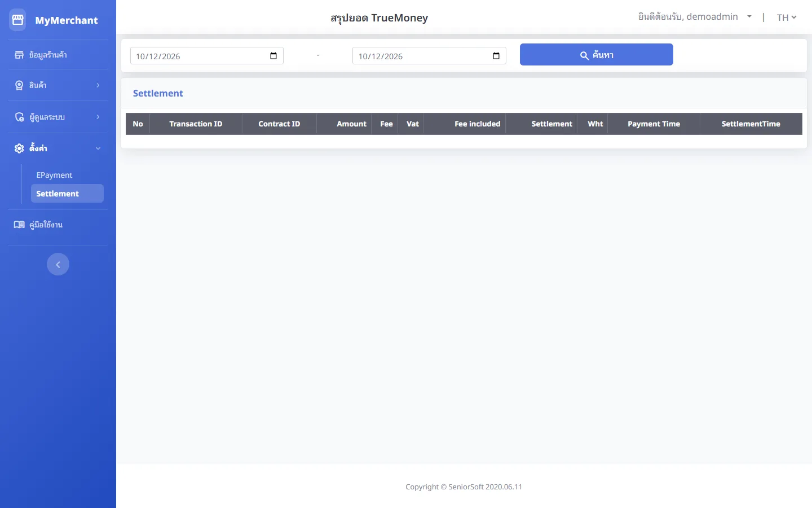
Task: Open the ข้อมูลร้านค้า menu item
Action: point(58,55)
